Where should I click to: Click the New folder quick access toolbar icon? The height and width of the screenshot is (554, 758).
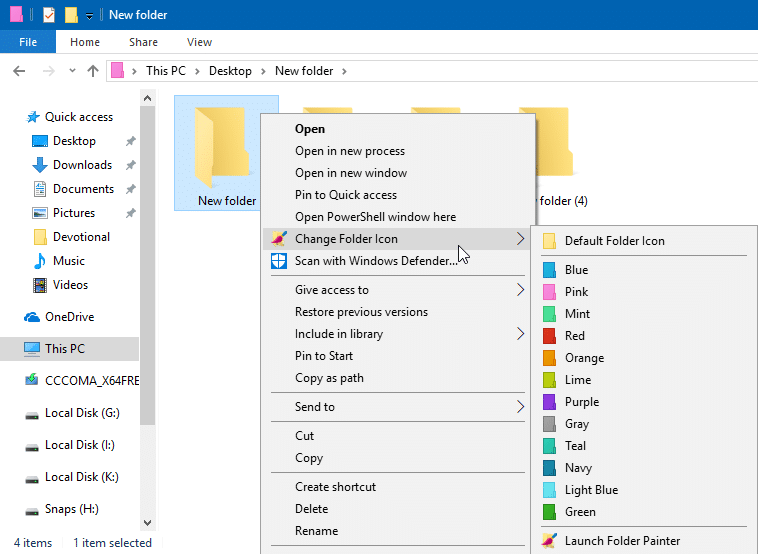point(71,15)
